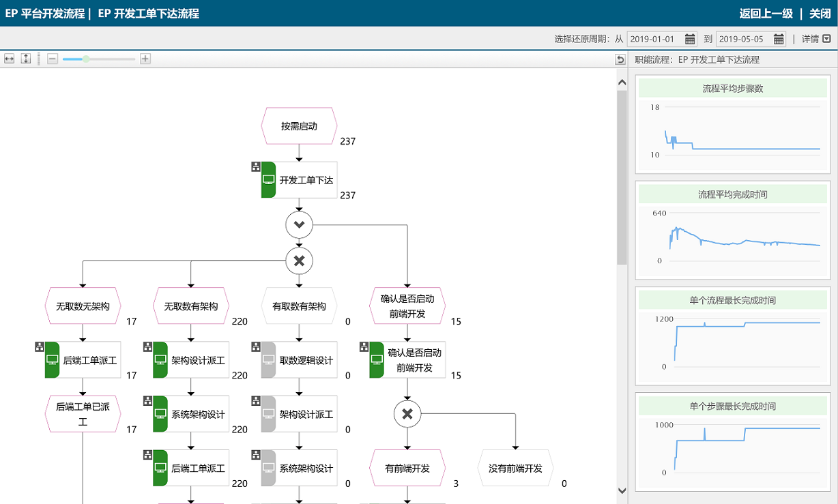Select the 有前端开发 event node
Image resolution: width=838 pixels, height=504 pixels.
407,468
